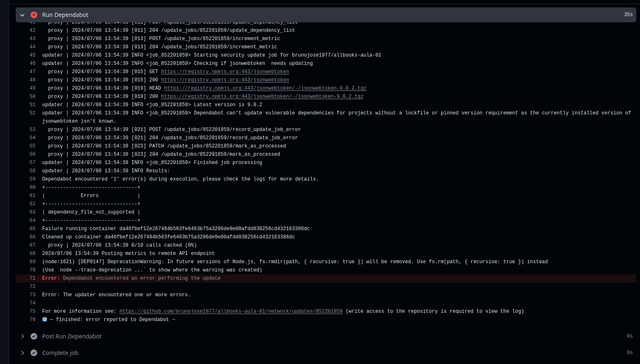Select log line number 65
The height and width of the screenshot is (364, 640).
coord(33,228)
